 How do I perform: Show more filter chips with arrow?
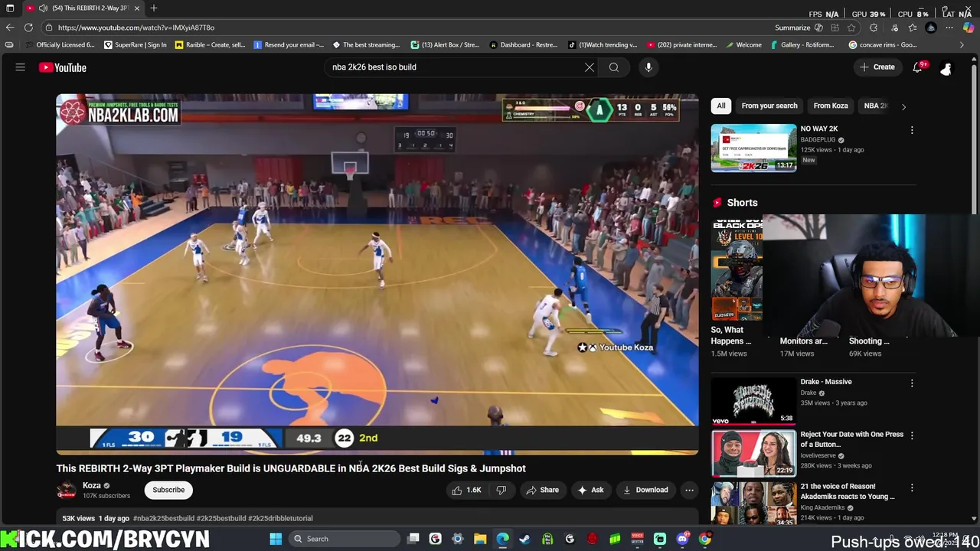pos(903,106)
